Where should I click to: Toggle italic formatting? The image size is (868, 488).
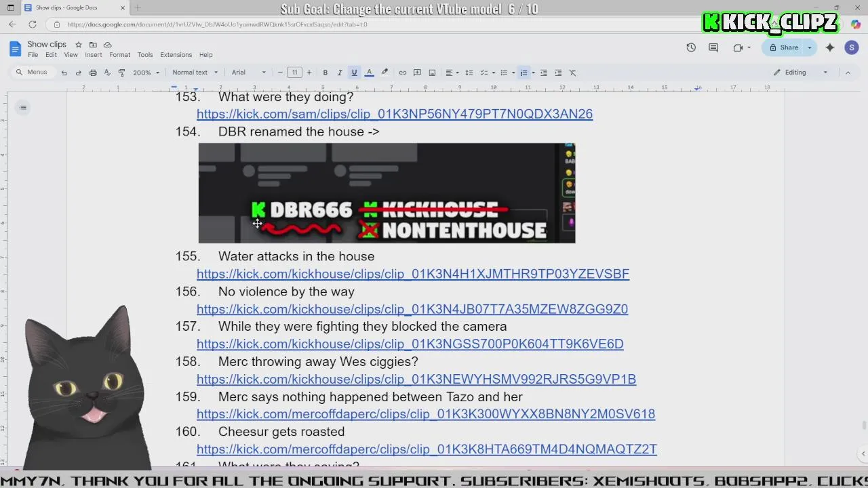coord(340,73)
